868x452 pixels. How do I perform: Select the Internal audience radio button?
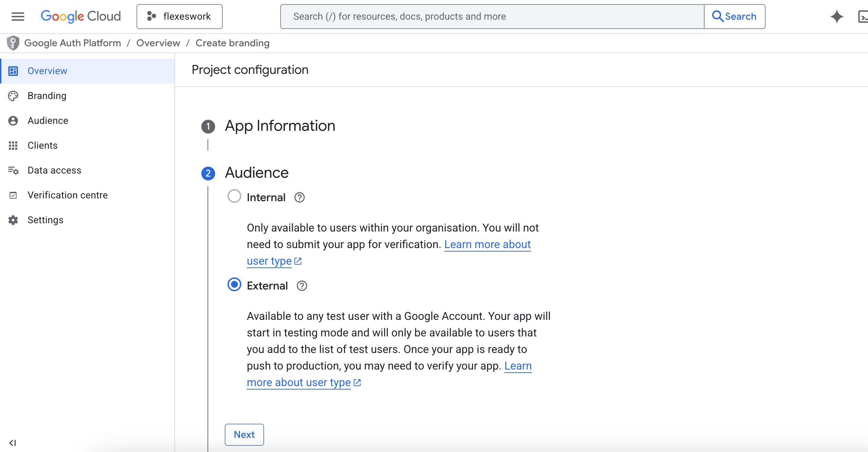pos(234,196)
